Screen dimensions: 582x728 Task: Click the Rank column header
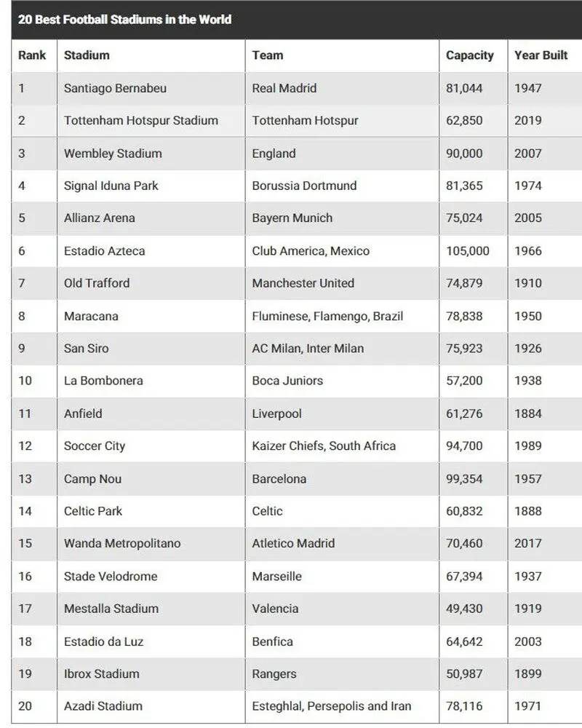pos(32,55)
